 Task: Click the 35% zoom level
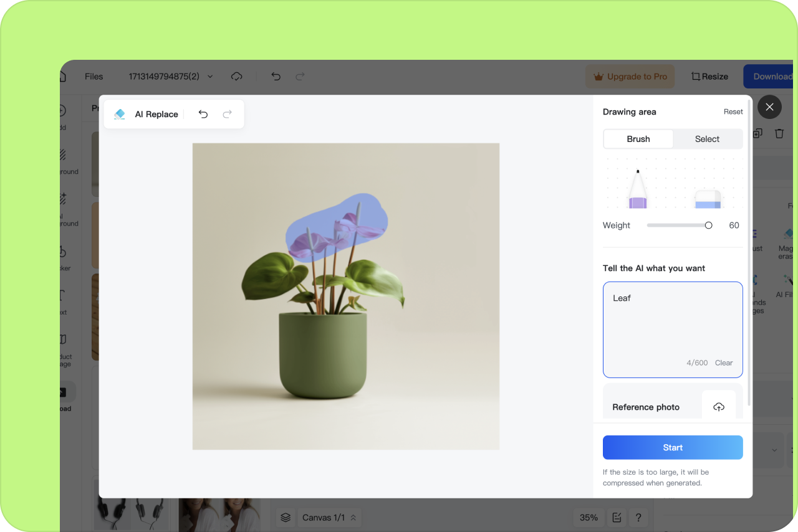tap(589, 518)
